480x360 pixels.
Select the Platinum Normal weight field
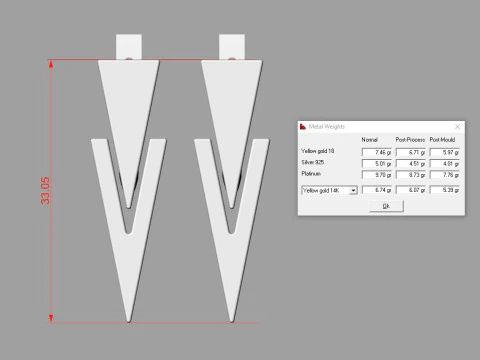coord(377,175)
